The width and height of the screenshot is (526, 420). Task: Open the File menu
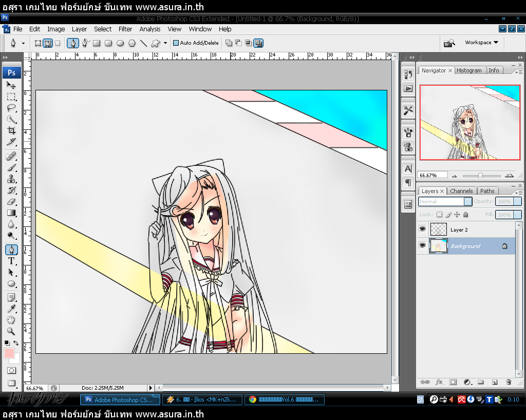pyautogui.click(x=18, y=29)
